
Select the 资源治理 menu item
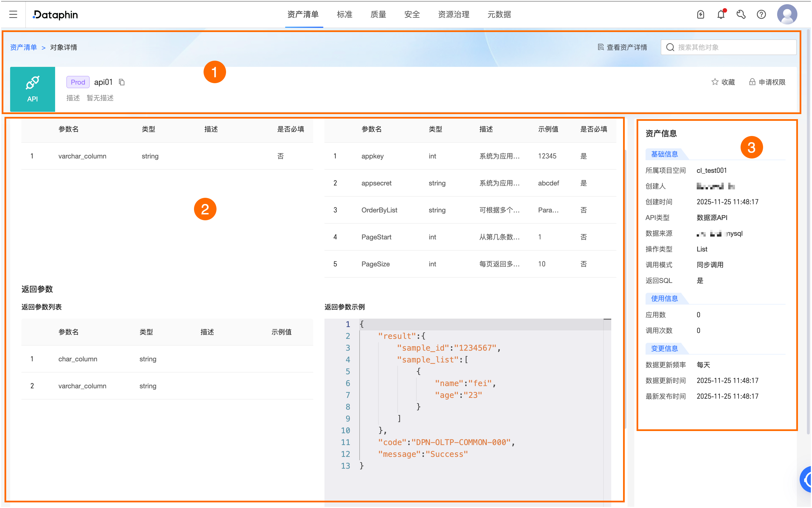pyautogui.click(x=453, y=14)
